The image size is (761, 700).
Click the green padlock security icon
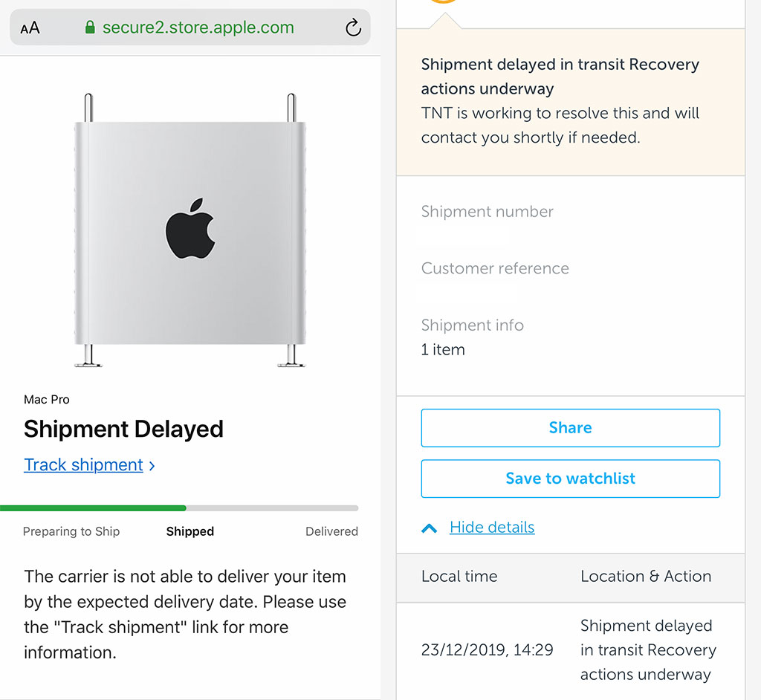tap(90, 28)
